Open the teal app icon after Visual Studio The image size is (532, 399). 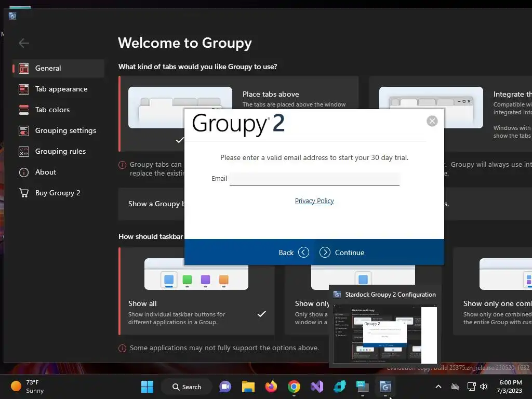[340, 387]
